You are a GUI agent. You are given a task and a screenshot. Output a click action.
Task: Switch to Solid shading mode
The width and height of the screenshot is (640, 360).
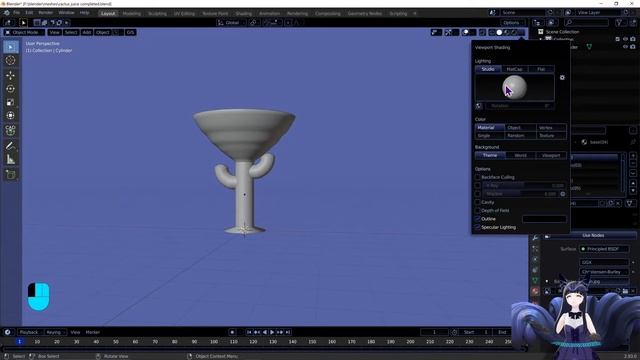coord(499,32)
